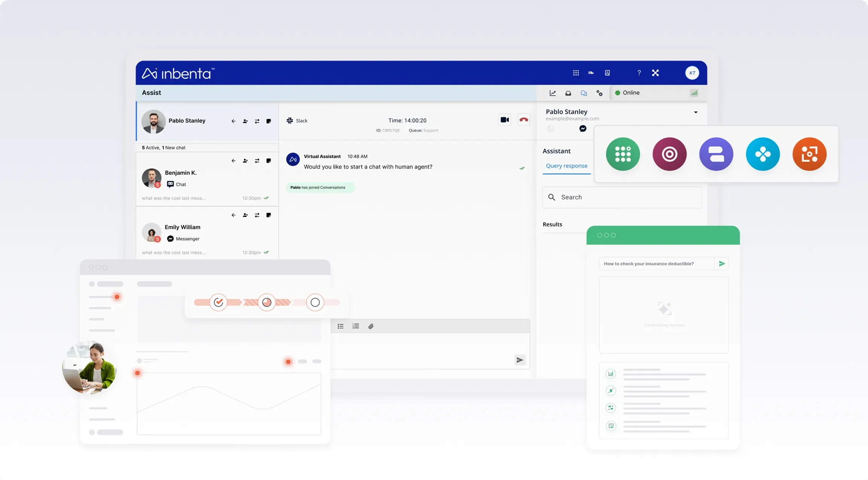This screenshot has width=868, height=480.
Task: Toggle numbered list formatting in the message box
Action: pos(355,326)
